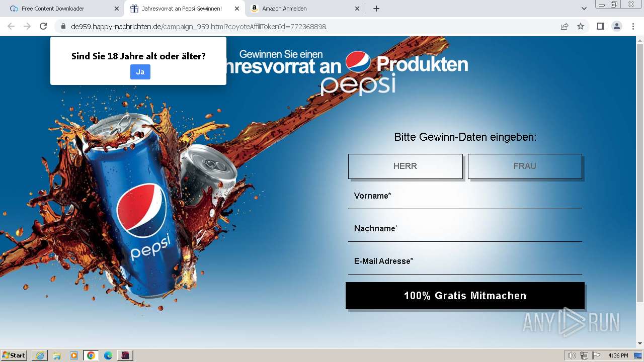The height and width of the screenshot is (362, 644).
Task: Launch Internet Explorer from the taskbar
Action: click(x=40, y=355)
